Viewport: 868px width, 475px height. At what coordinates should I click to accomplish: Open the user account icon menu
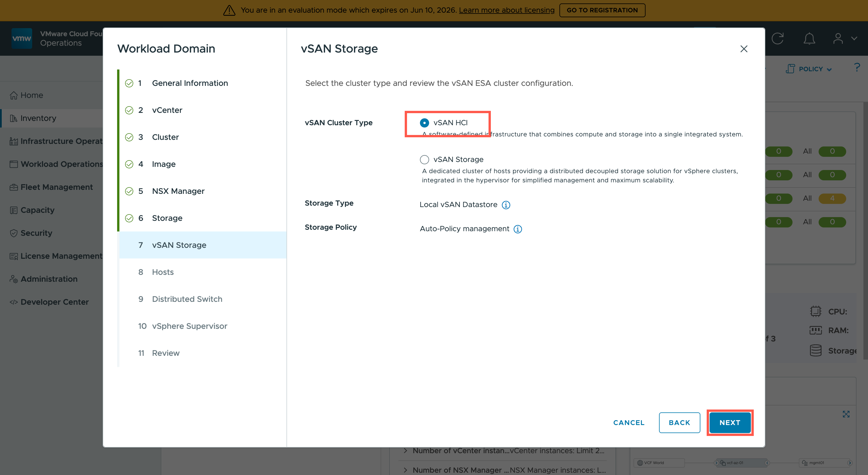click(x=838, y=39)
